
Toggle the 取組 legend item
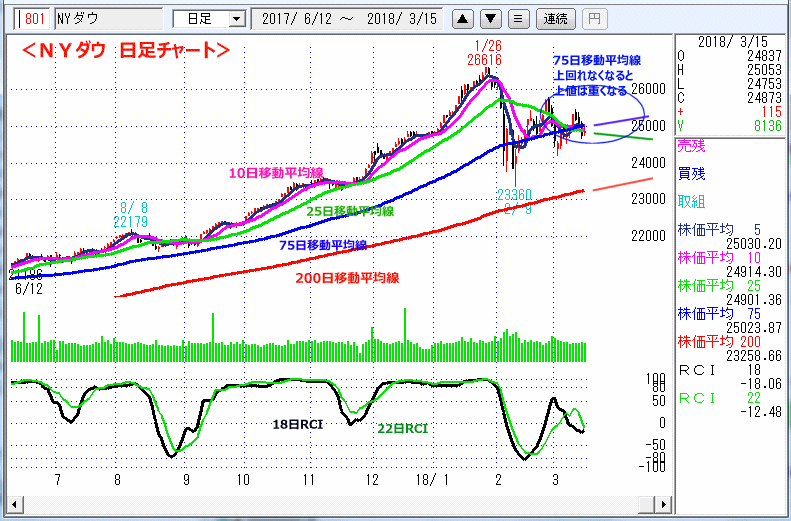[x=692, y=199]
